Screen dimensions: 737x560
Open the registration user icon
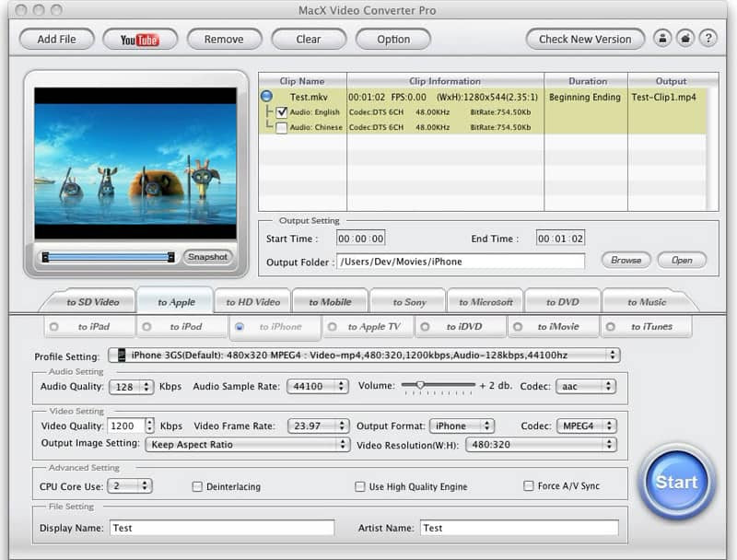click(x=662, y=39)
